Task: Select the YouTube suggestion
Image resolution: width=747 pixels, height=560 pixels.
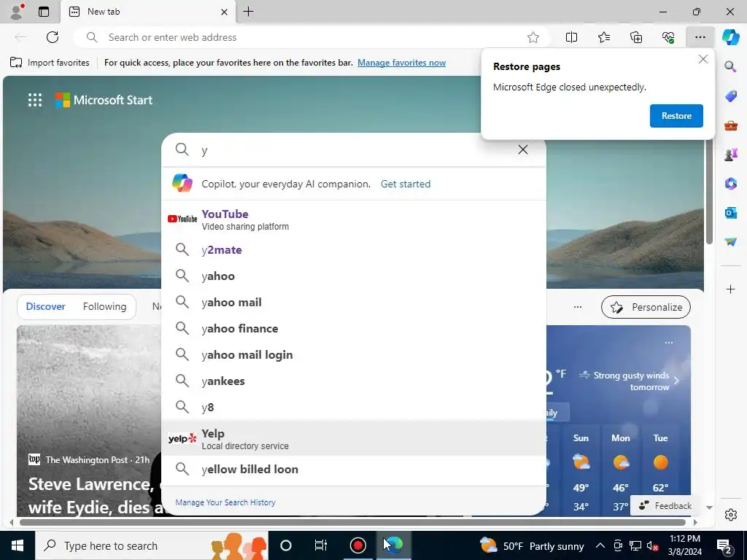Action: (354, 219)
